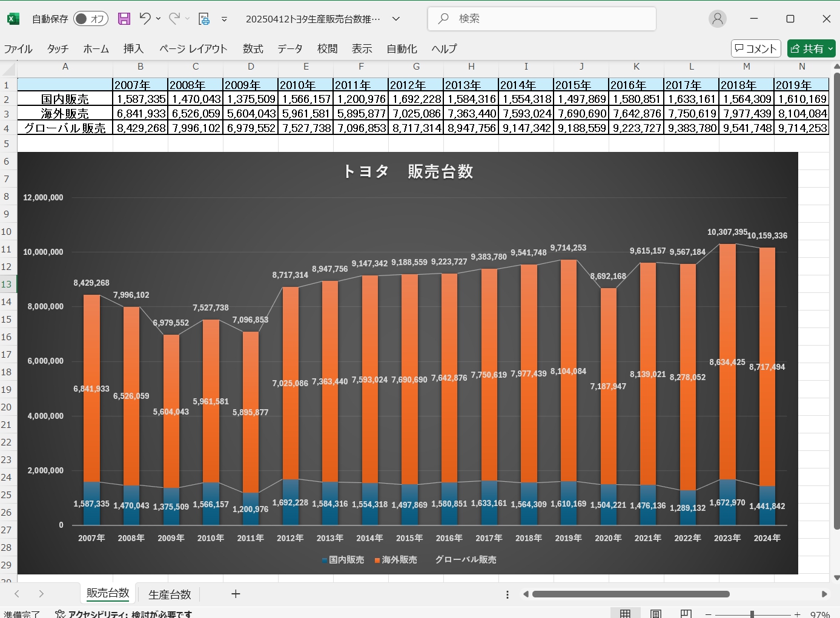This screenshot has height=618, width=840.
Task: Switch to the ホーム ribbon tab
Action: (96, 49)
